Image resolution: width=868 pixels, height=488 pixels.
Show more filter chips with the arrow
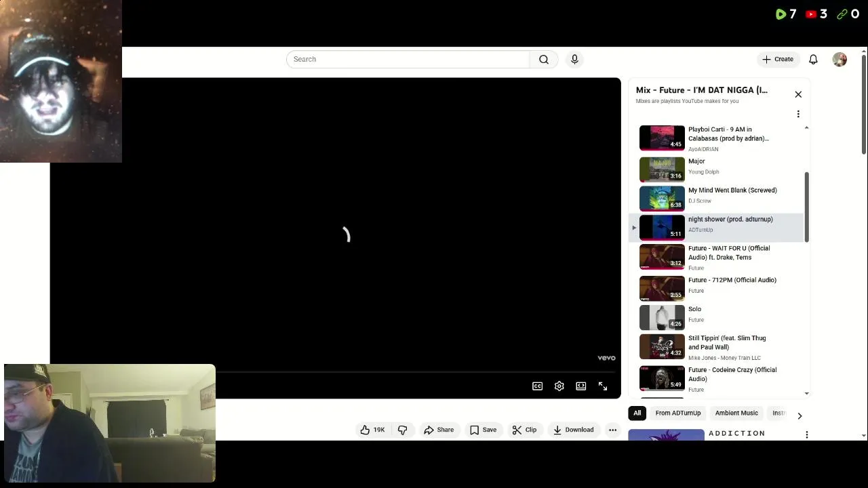pyautogui.click(x=800, y=415)
